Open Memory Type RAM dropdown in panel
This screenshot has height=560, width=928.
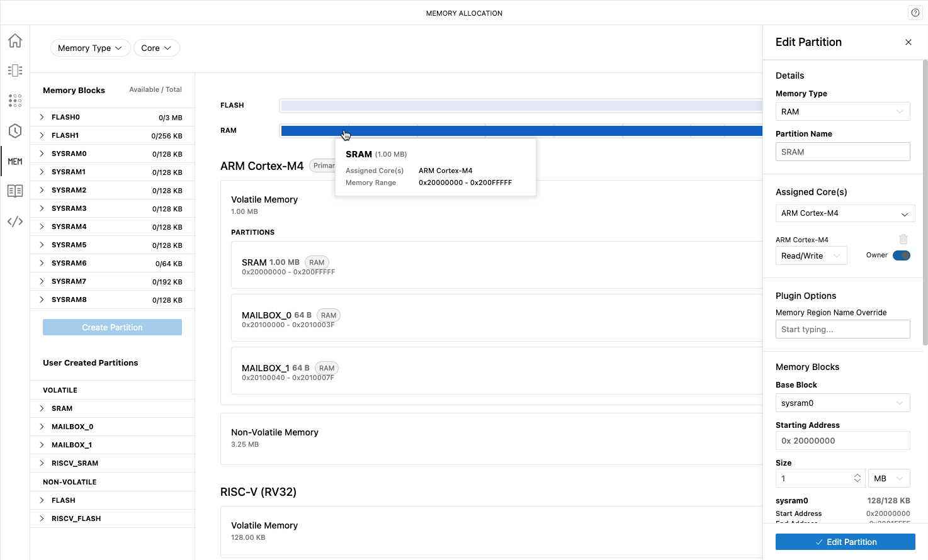pyautogui.click(x=842, y=111)
